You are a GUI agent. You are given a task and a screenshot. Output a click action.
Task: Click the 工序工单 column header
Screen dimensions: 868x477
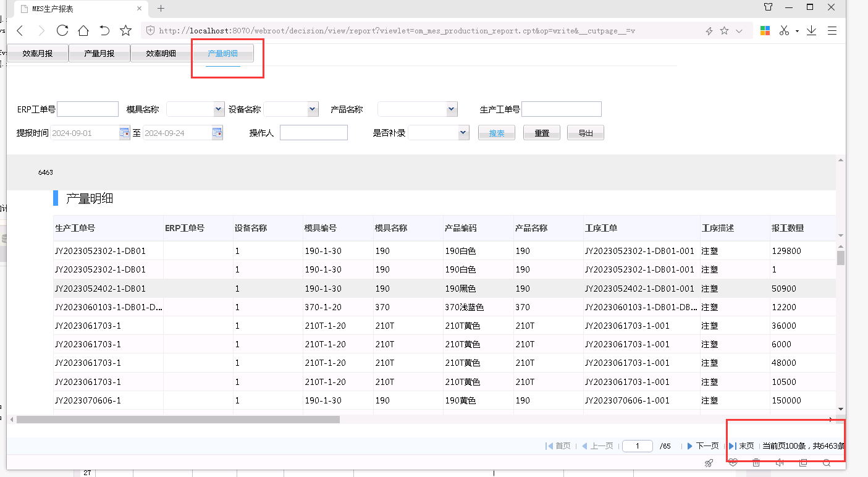641,228
